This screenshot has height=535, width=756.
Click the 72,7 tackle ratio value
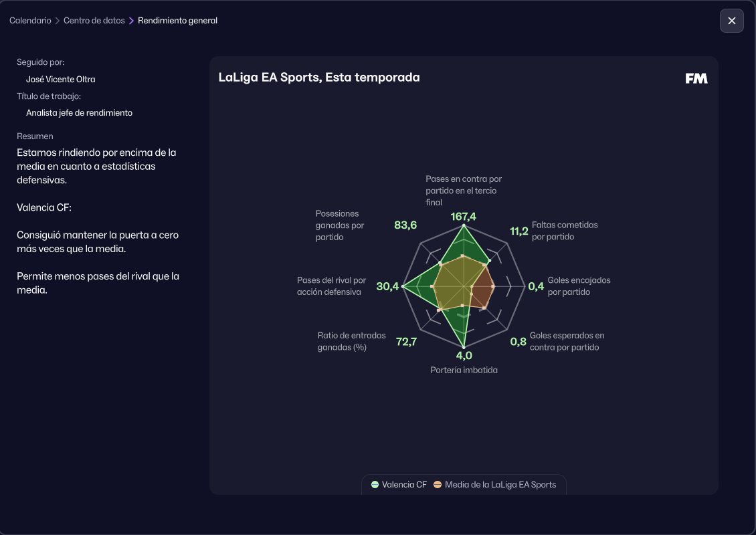tap(406, 342)
